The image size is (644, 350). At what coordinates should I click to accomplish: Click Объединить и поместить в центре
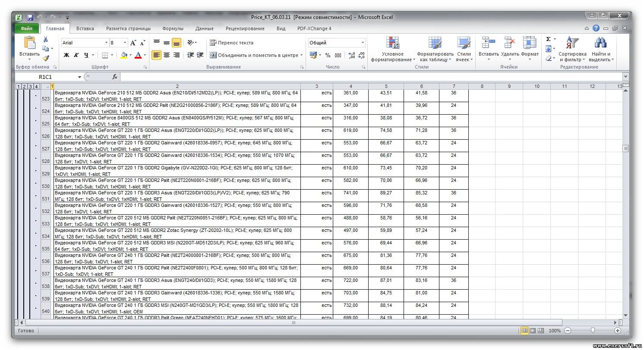point(254,55)
